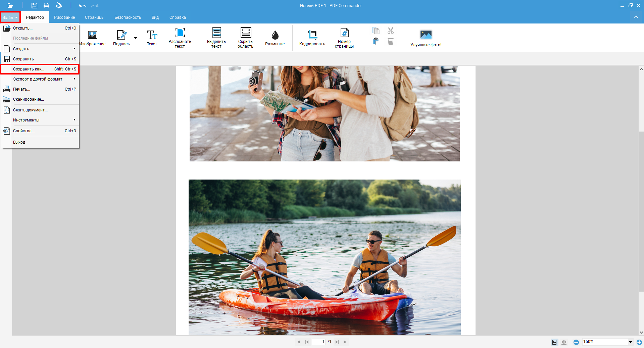Expand Export to other format (Экспорт) submenu

(x=40, y=79)
